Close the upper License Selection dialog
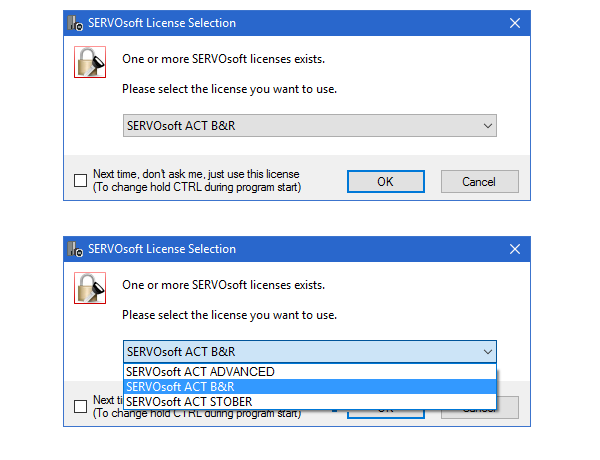Viewport: 600px width, 460px height. [514, 23]
